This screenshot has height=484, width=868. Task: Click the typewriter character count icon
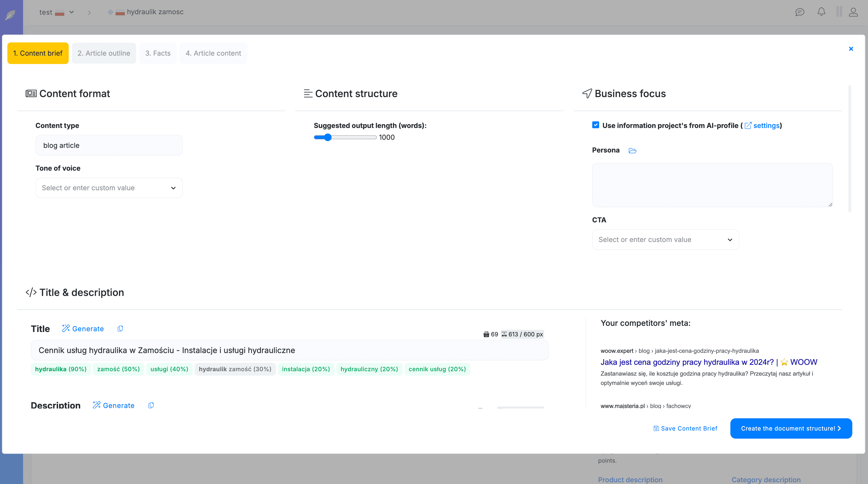point(486,334)
